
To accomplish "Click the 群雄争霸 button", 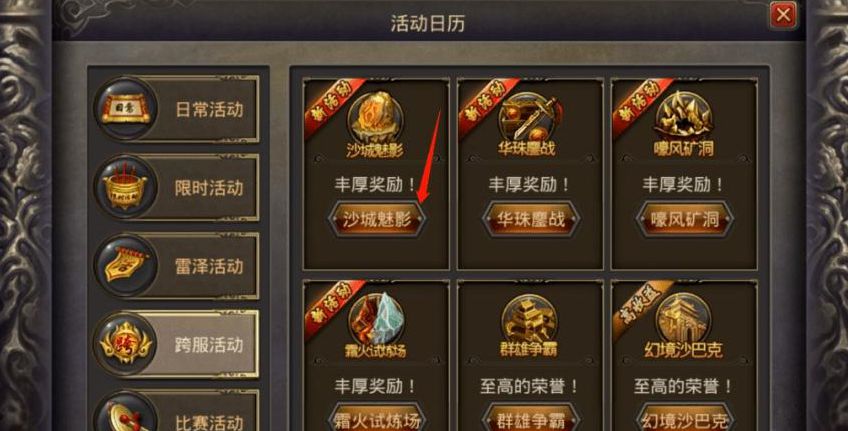I will tap(531, 419).
